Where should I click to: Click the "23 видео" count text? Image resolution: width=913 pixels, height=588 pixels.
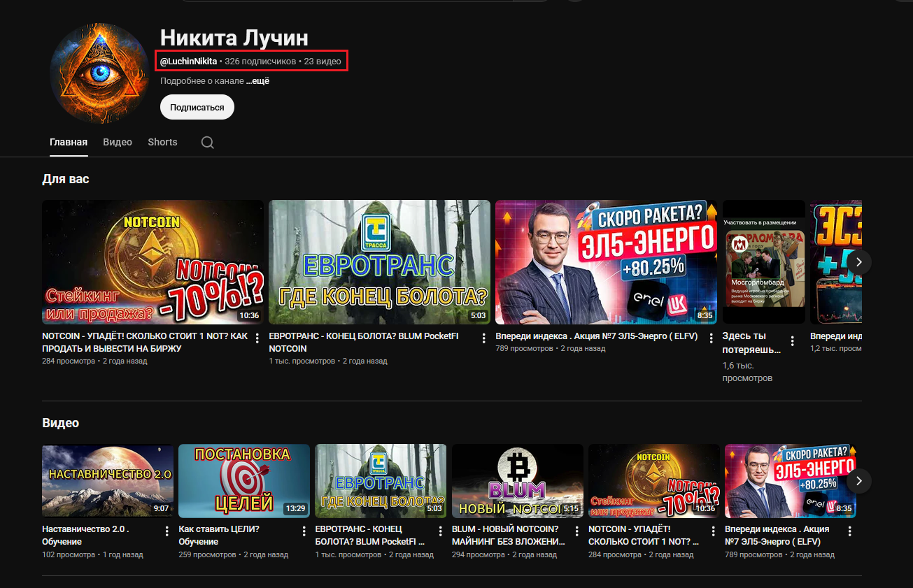point(323,62)
